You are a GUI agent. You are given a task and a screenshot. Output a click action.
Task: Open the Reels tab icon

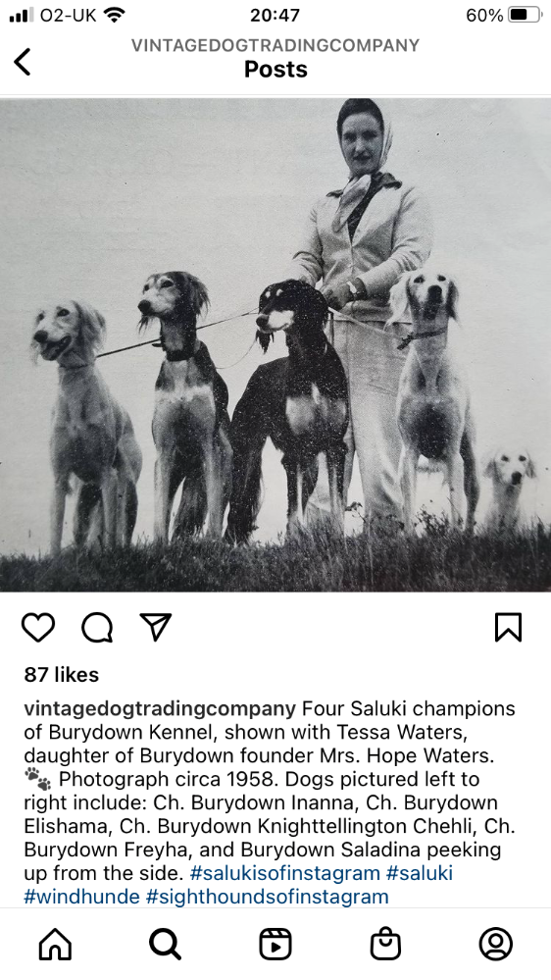[x=275, y=944]
